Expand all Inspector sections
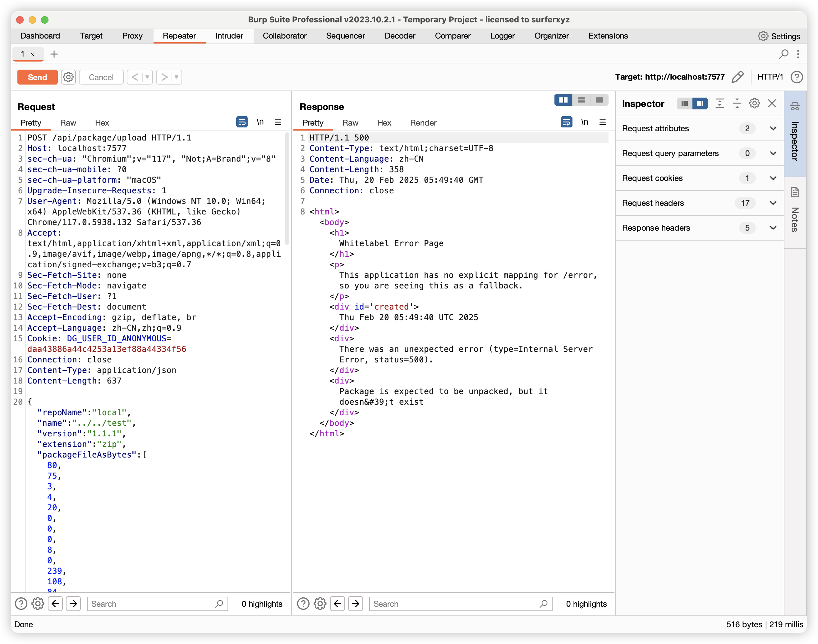This screenshot has width=818, height=644. [x=719, y=103]
